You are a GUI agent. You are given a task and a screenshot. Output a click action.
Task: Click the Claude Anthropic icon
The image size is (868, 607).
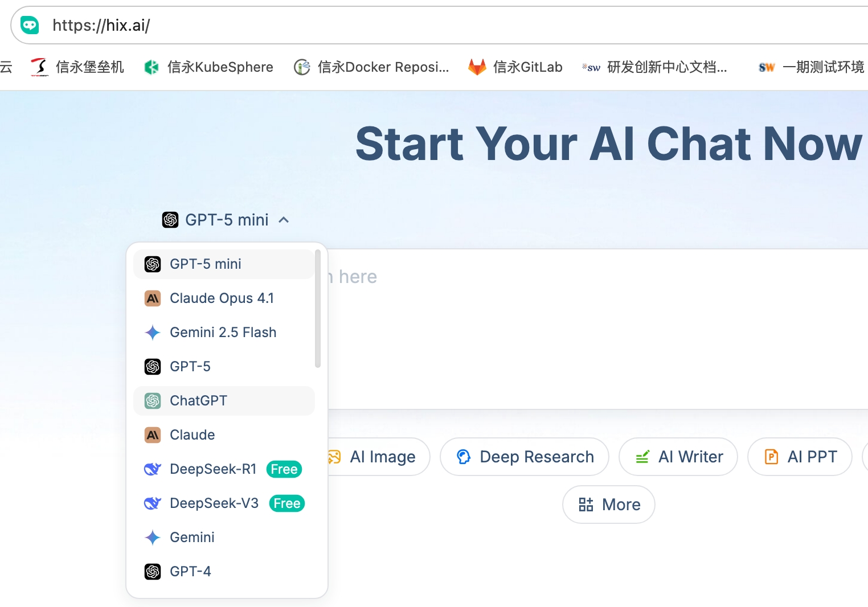tap(153, 435)
